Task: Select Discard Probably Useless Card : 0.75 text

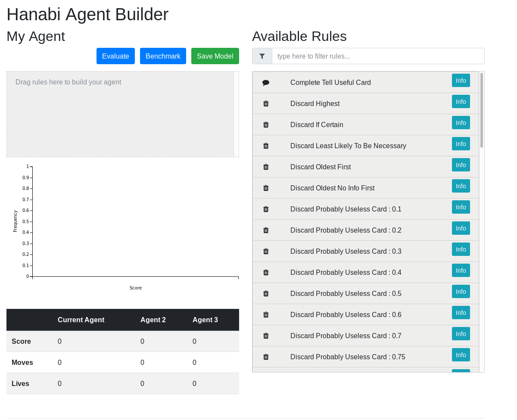Action: tap(348, 357)
